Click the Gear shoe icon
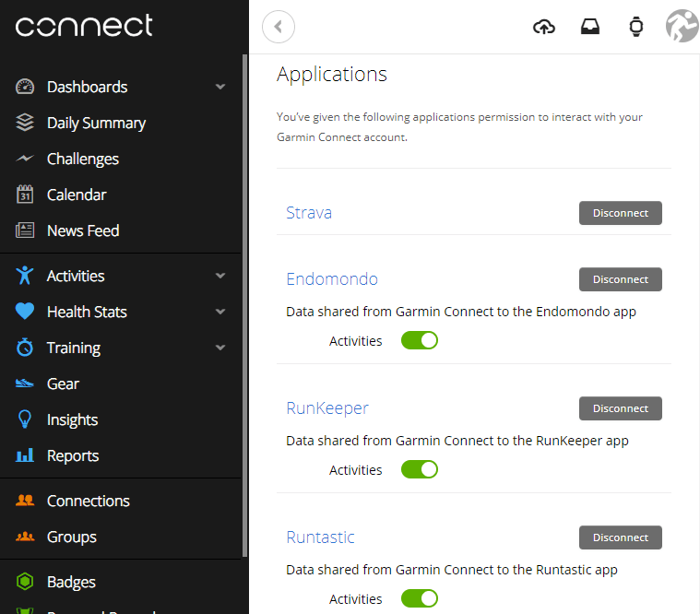Viewport: 700px width, 614px height. tap(25, 384)
